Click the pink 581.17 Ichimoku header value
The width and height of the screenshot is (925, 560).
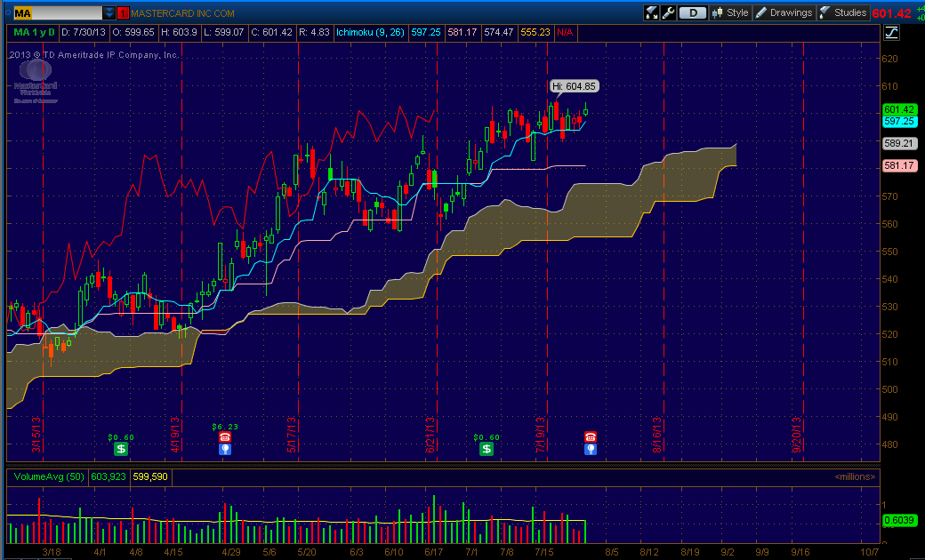(462, 32)
